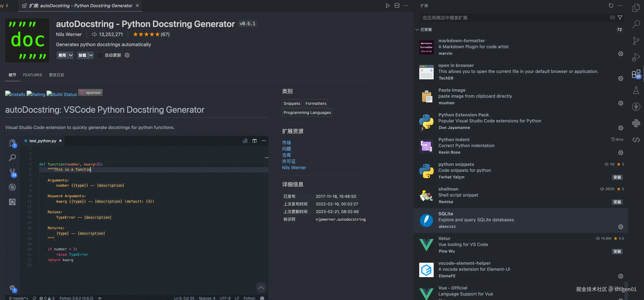Open the Source Control icon
This screenshot has height=300, width=644.
point(636,41)
